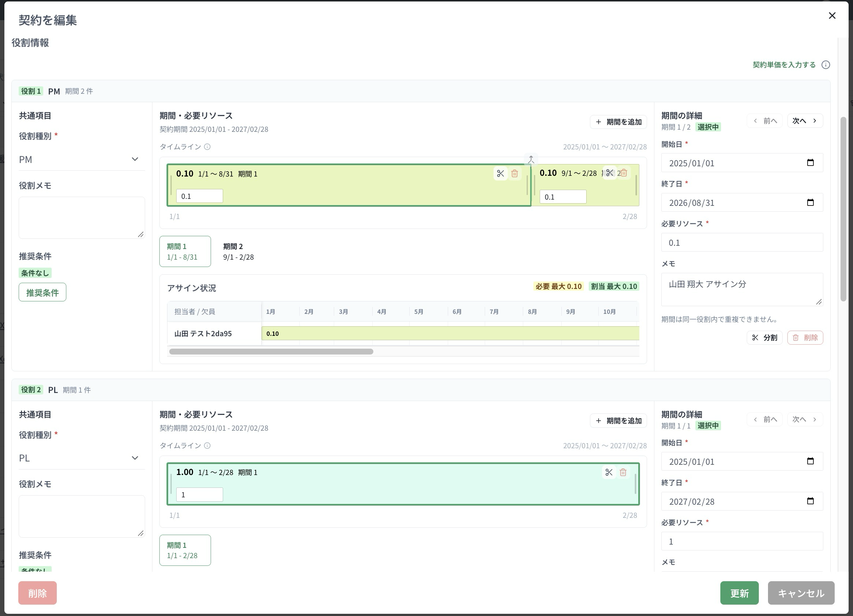The height and width of the screenshot is (616, 853).
Task: Click info icon beside PM タイムライン label
Action: [207, 147]
